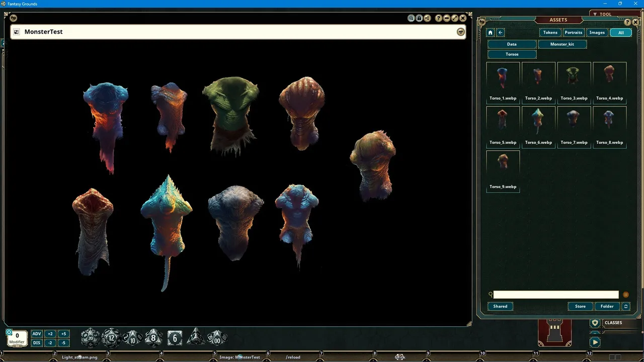644x362 pixels.
Task: Open the assets Folder button
Action: (607, 306)
